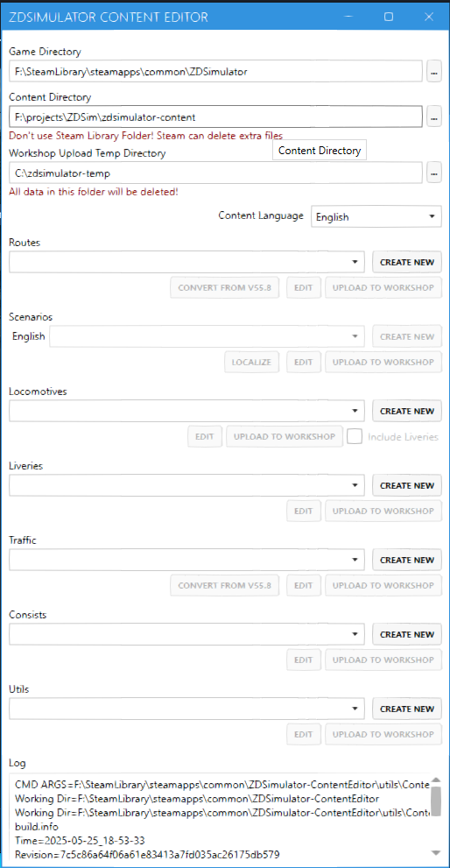Expand the Routes dropdown list

click(186, 262)
